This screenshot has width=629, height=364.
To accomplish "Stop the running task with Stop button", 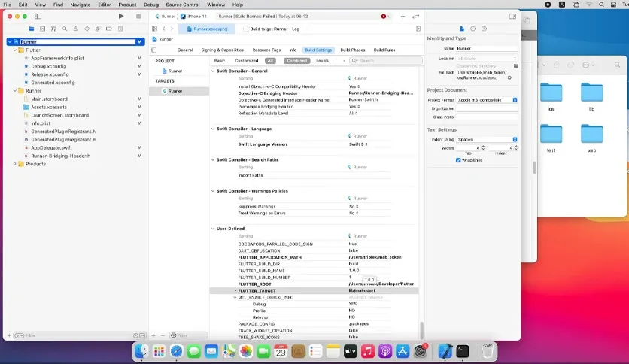I will (x=138, y=16).
